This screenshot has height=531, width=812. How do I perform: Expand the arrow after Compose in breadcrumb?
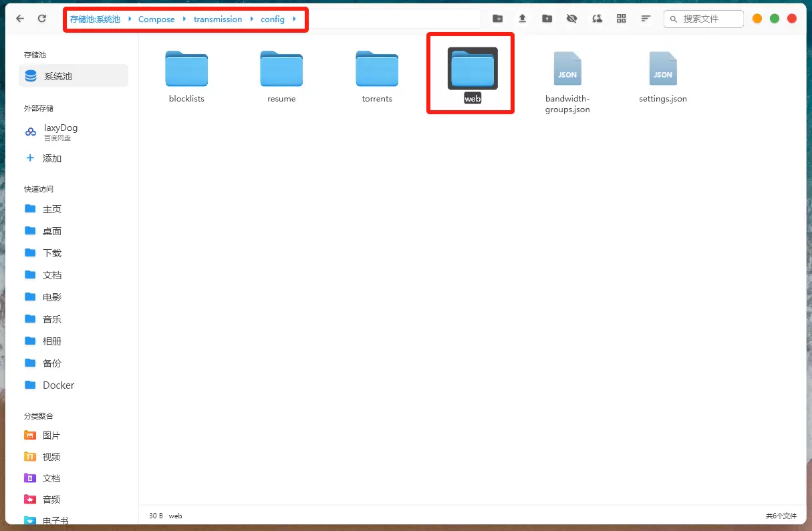(x=184, y=19)
